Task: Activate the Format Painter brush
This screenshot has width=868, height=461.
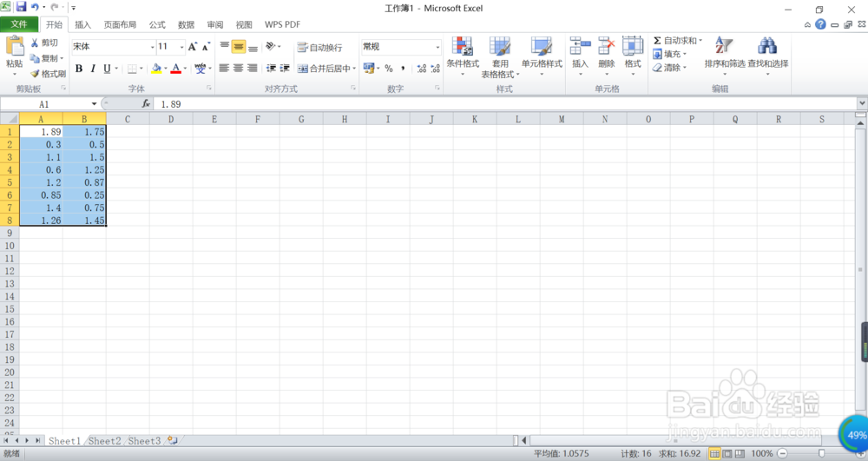Action: tap(35, 73)
